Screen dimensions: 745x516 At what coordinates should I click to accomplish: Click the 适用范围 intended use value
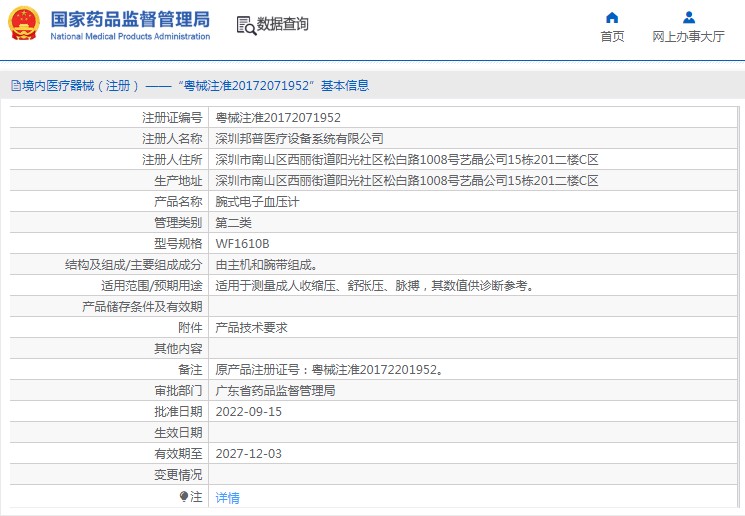point(375,286)
